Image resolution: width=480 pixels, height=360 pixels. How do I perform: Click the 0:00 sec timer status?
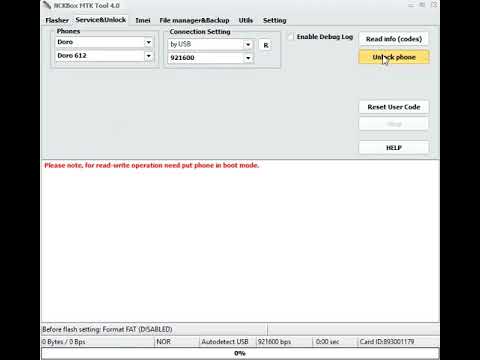327,342
